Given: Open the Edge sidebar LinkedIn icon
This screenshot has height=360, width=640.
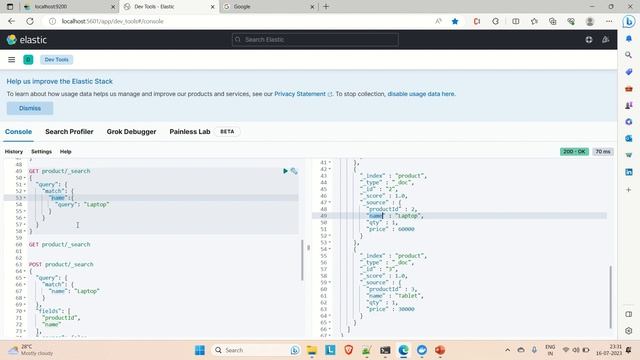Looking at the screenshot, I should [x=629, y=172].
